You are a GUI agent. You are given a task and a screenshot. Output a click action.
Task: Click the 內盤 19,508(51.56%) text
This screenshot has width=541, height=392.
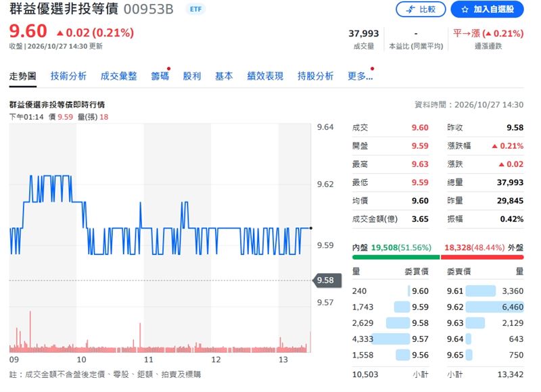tap(392, 247)
